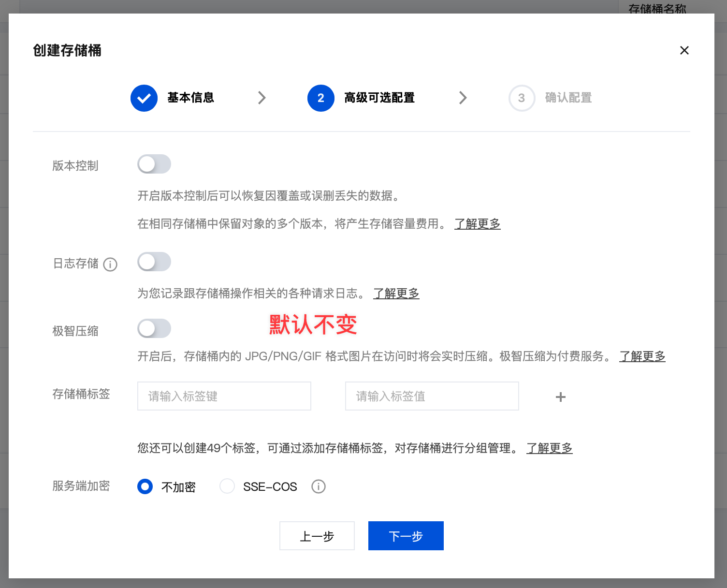The image size is (727, 588).
Task: Enable the 极智压缩 toggle
Action: 154,328
